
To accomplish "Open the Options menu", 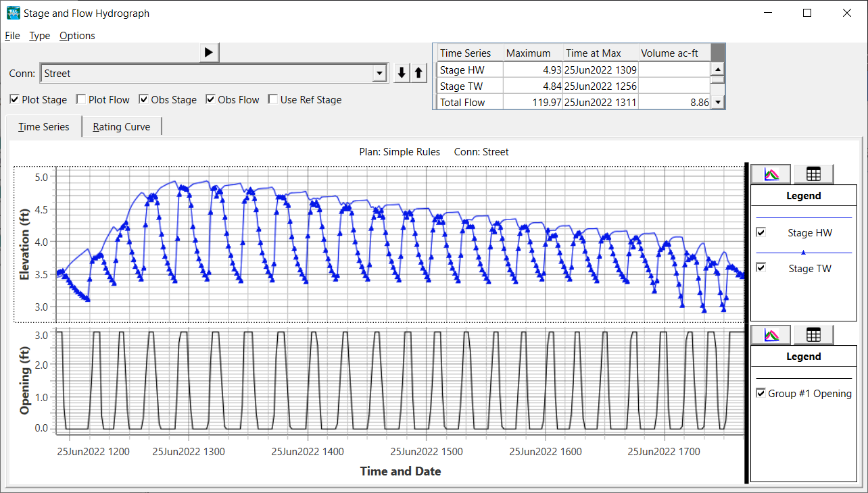I will (77, 36).
